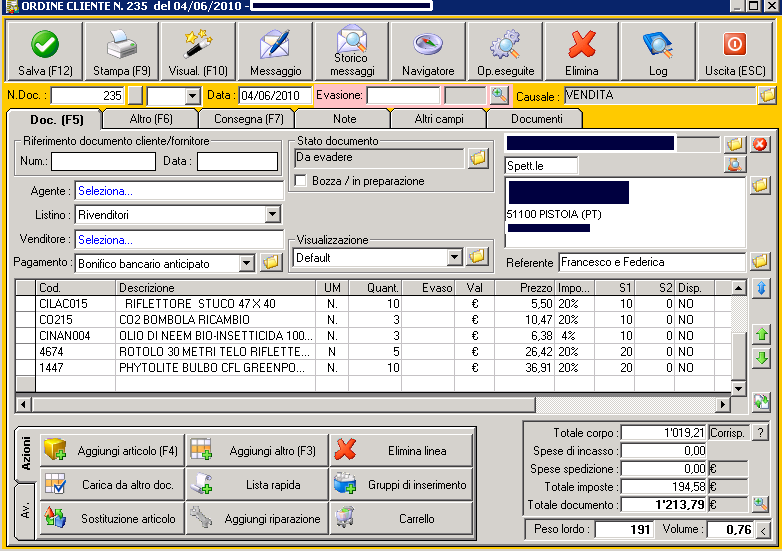Viewport: 782px width, 551px height.
Task: Click small square button next to N.Doc. field
Action: (135, 95)
